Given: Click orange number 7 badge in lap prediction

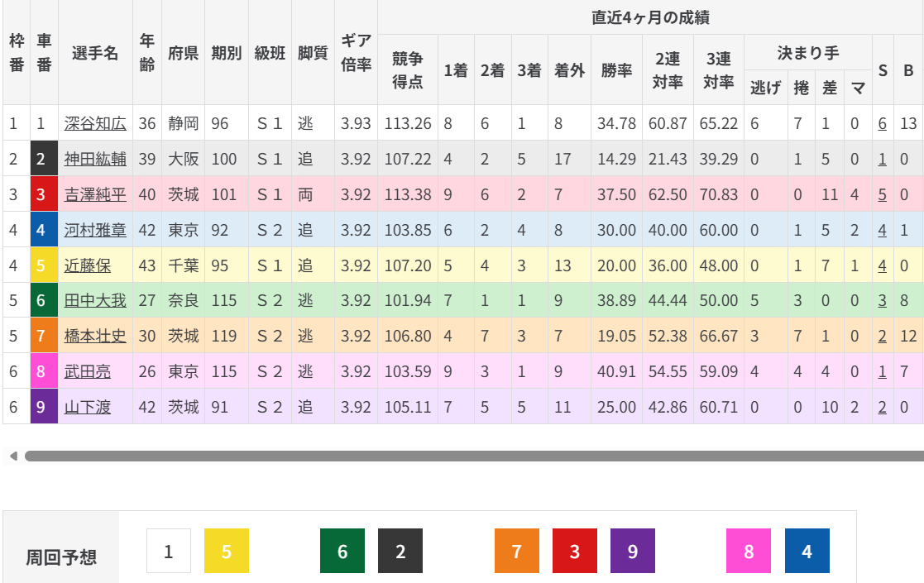Looking at the screenshot, I should (517, 551).
